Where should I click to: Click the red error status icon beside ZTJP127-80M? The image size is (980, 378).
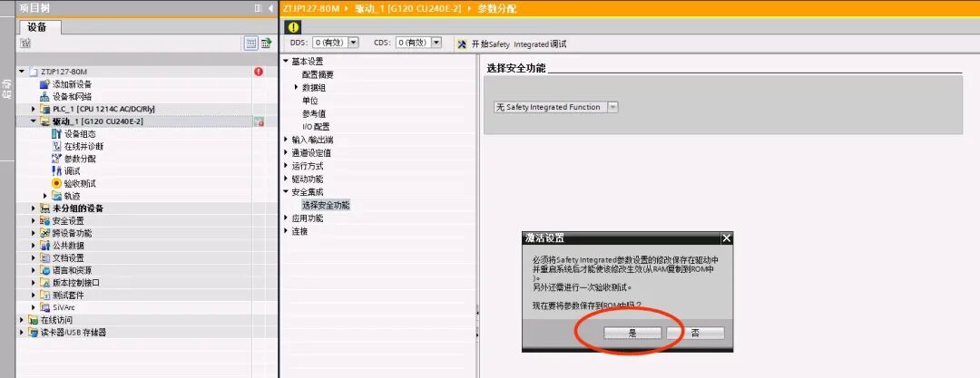259,72
